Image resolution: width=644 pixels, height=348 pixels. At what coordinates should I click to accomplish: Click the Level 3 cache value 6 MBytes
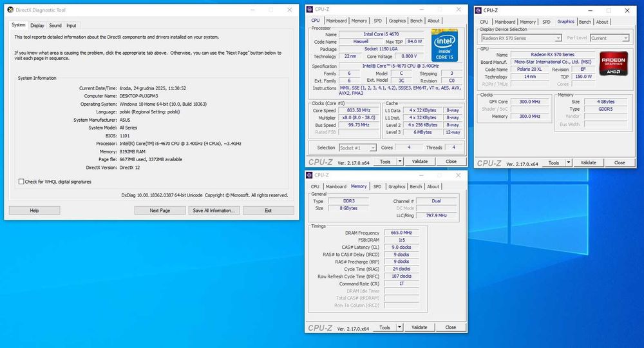[422, 132]
